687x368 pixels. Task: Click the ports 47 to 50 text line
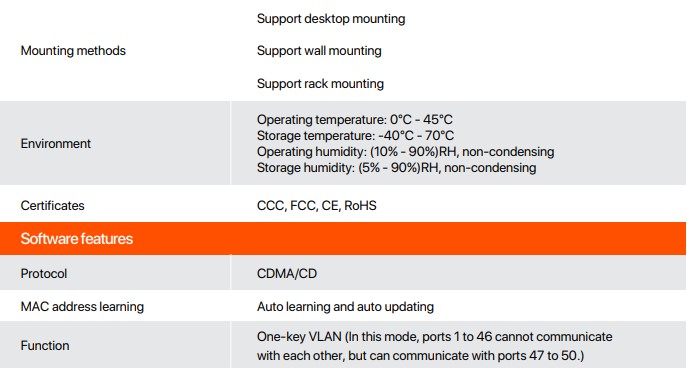[421, 355]
